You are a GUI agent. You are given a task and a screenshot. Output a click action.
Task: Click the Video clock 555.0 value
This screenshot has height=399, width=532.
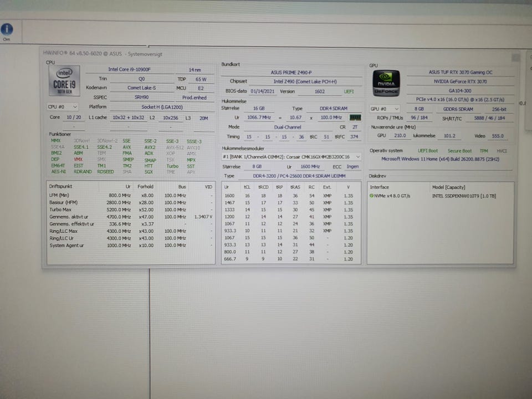498,136
